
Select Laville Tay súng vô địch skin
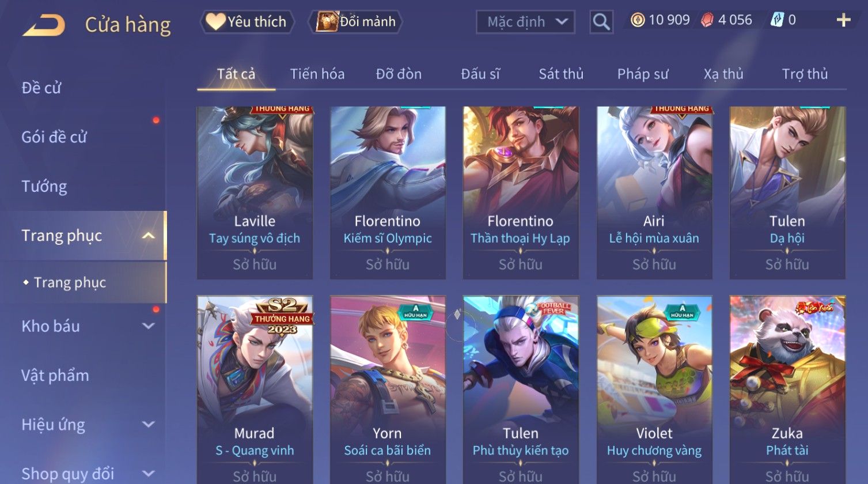coord(255,192)
